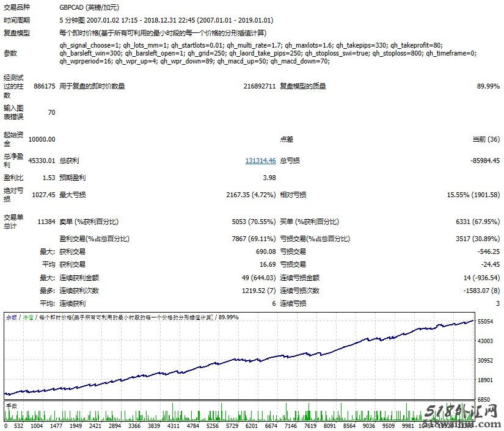Select largest profit trade 690.08

266,252
